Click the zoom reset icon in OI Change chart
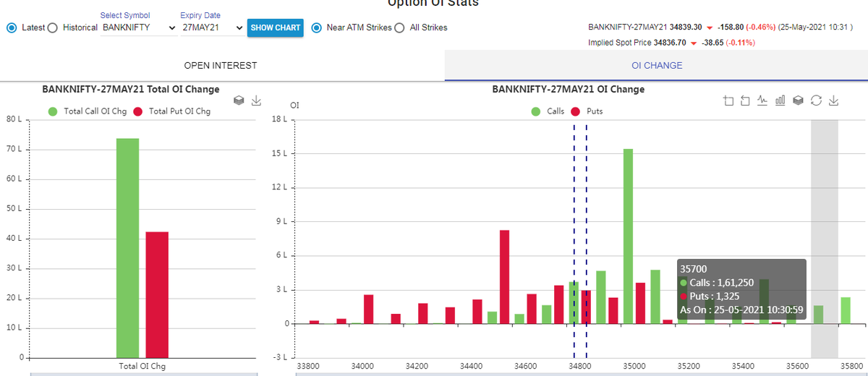The width and height of the screenshot is (868, 376). pyautogui.click(x=745, y=101)
